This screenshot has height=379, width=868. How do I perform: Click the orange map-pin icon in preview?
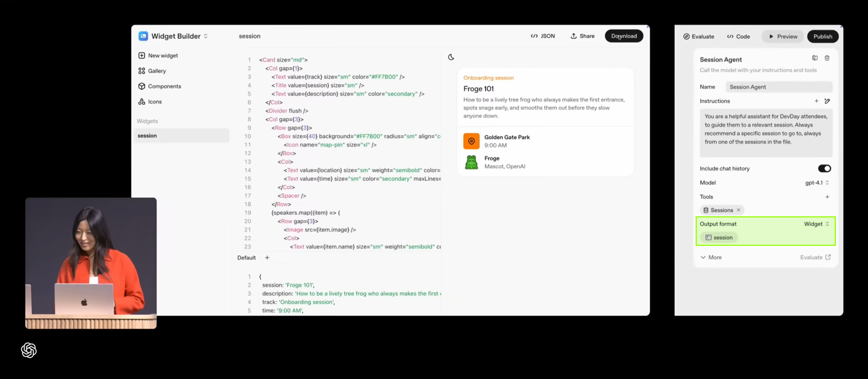[x=471, y=141]
